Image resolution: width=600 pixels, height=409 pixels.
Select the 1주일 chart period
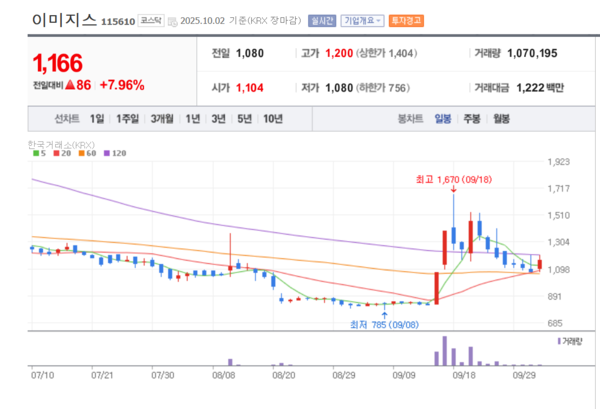pyautogui.click(x=127, y=118)
